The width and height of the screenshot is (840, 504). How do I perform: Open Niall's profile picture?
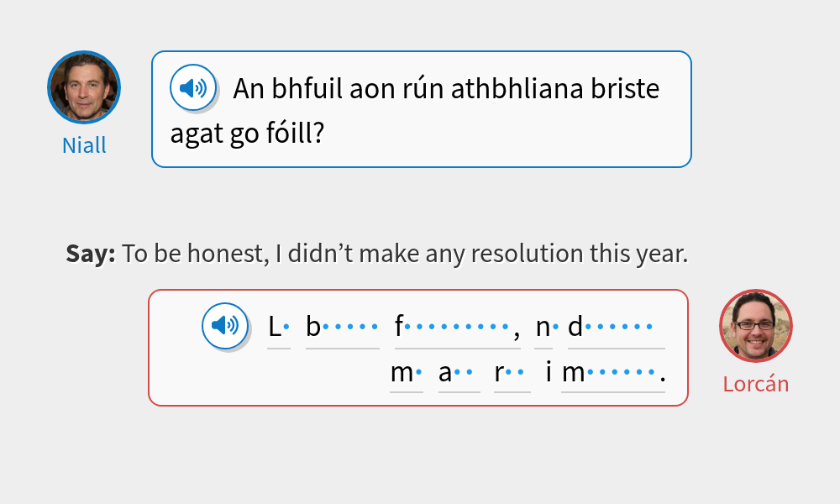(84, 87)
